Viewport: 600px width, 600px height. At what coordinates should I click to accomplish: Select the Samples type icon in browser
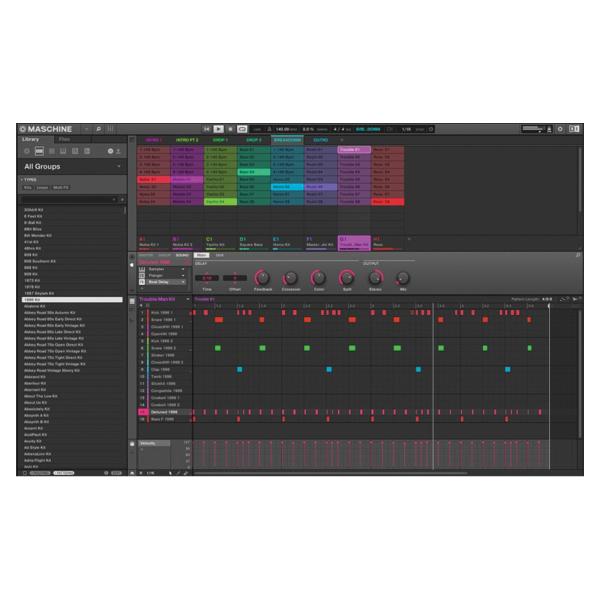coord(87,151)
